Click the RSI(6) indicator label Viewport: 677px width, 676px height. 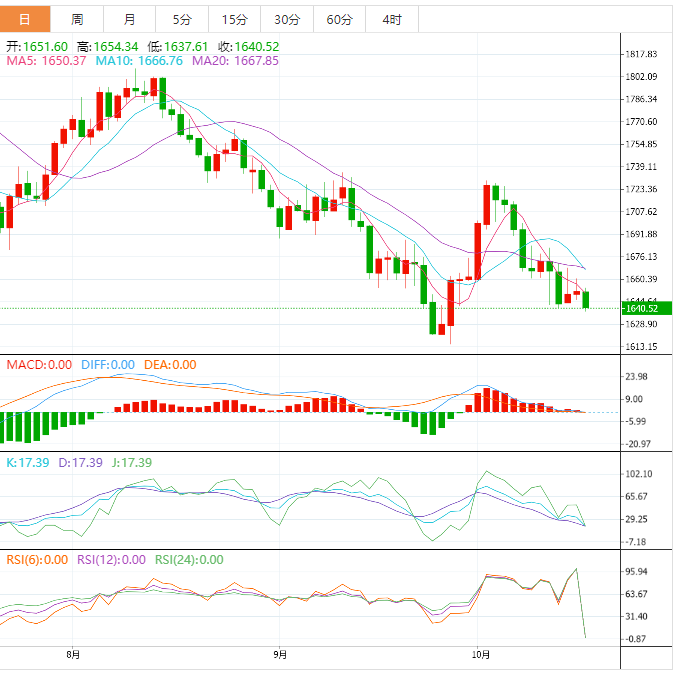pos(37,560)
